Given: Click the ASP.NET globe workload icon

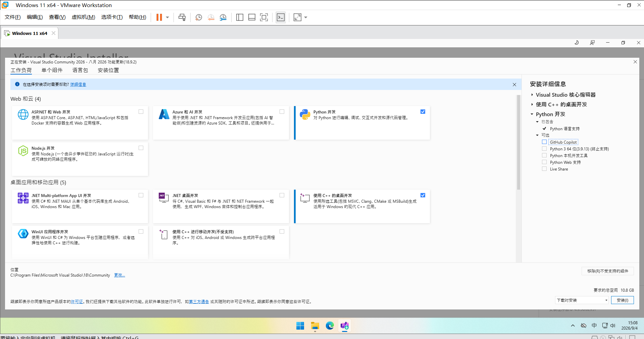Looking at the screenshot, I should [23, 114].
